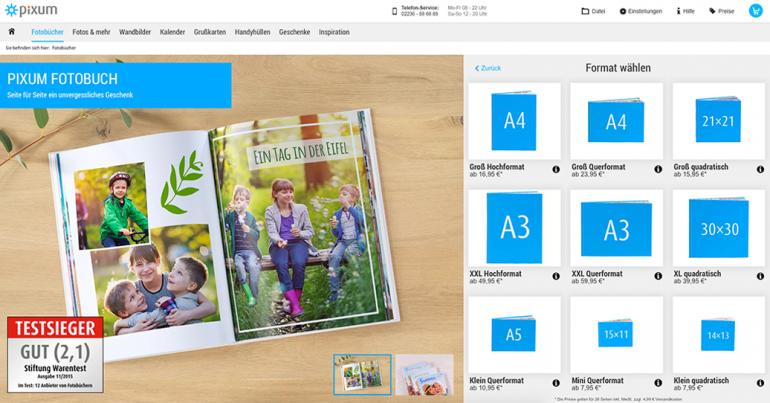This screenshot has width=770, height=403.
Task: Click the Pixum logo
Action: (30, 10)
